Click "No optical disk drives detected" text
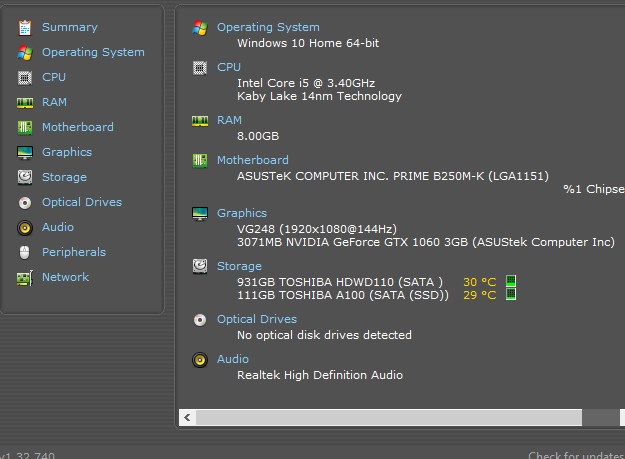The height and width of the screenshot is (459, 625). tap(324, 335)
